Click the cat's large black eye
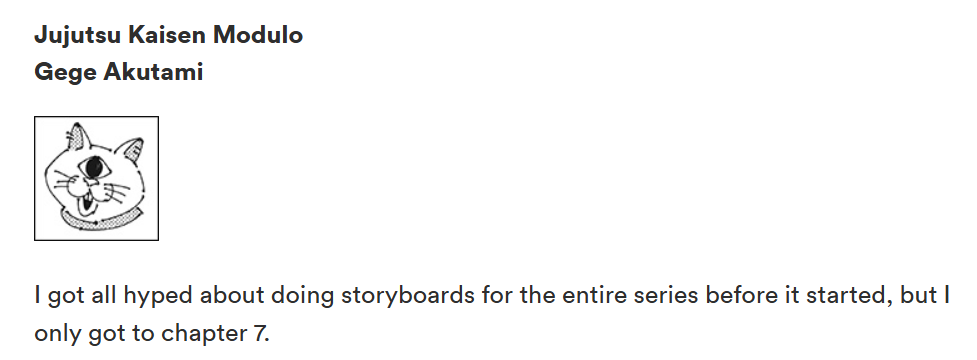Image resolution: width=977 pixels, height=360 pixels. coord(95,168)
